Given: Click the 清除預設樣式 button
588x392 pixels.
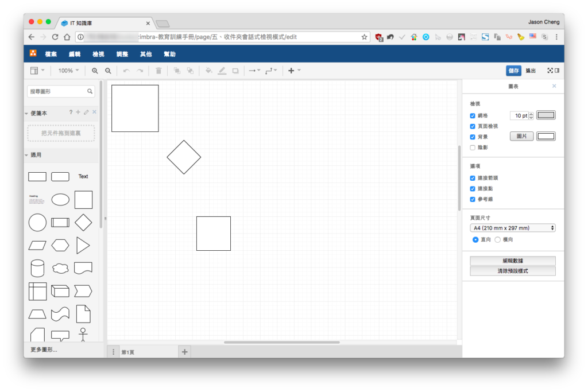Looking at the screenshot, I should (x=513, y=271).
